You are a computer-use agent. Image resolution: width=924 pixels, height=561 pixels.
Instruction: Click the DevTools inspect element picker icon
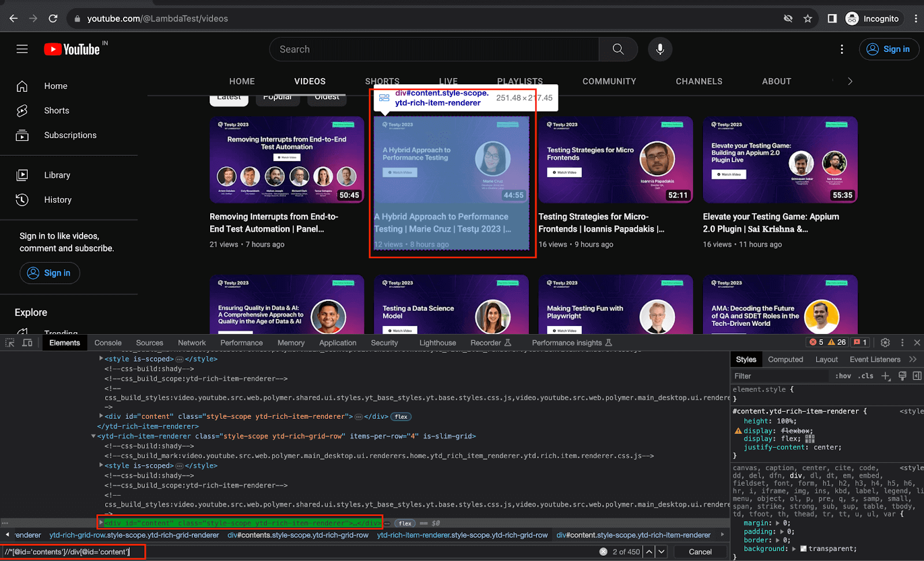tap(10, 343)
